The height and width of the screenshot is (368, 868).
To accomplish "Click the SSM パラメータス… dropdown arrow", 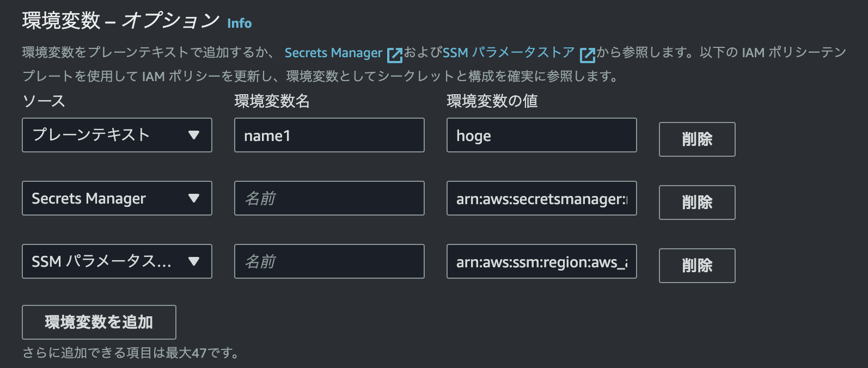I will point(193,261).
